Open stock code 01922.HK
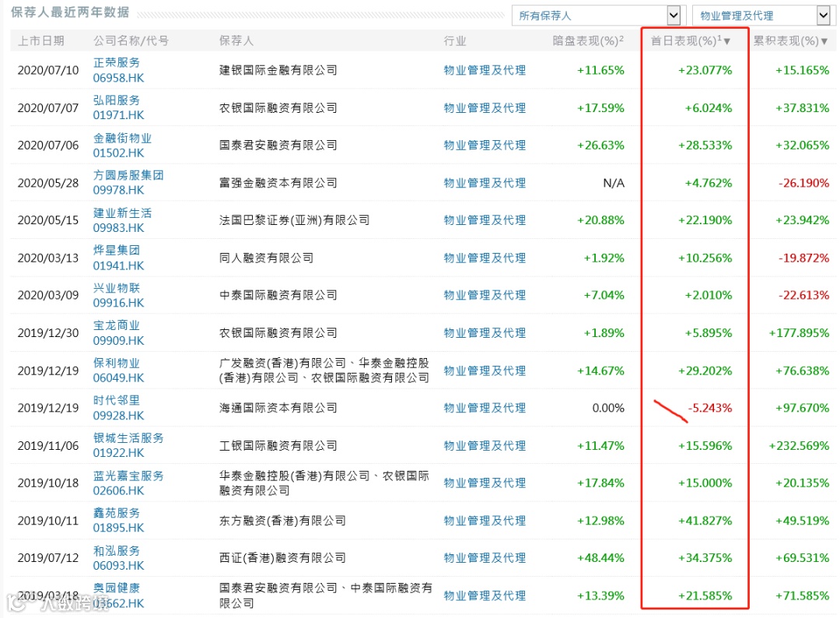This screenshot has width=840, height=618. 118,453
